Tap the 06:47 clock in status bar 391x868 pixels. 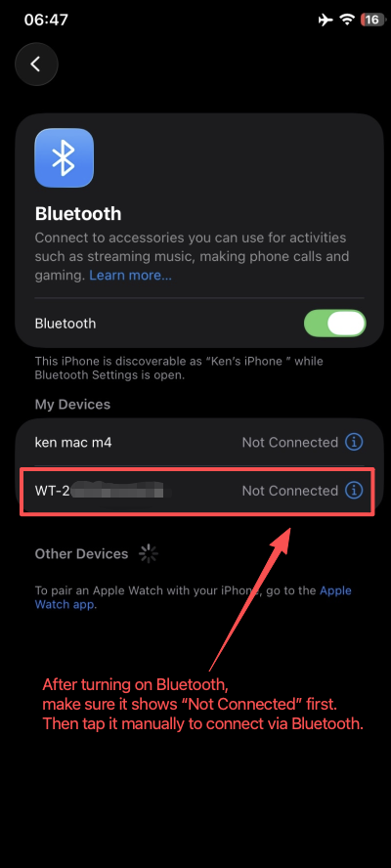click(46, 20)
